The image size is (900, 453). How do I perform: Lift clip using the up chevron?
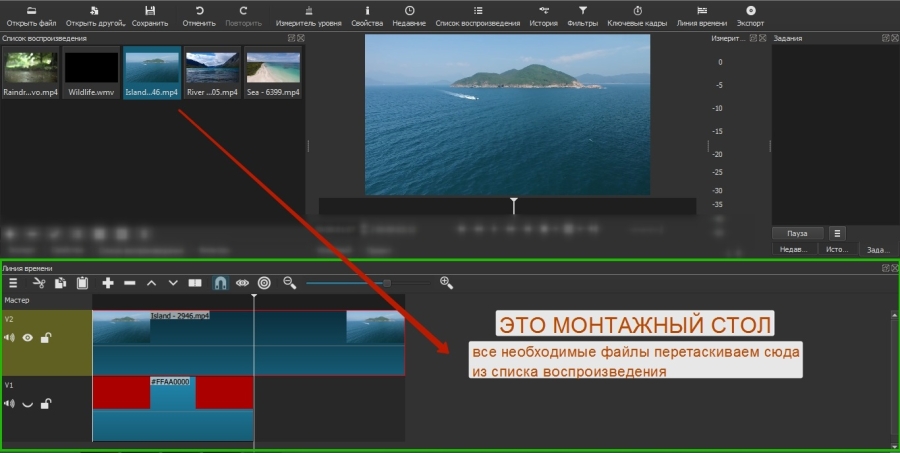click(151, 283)
